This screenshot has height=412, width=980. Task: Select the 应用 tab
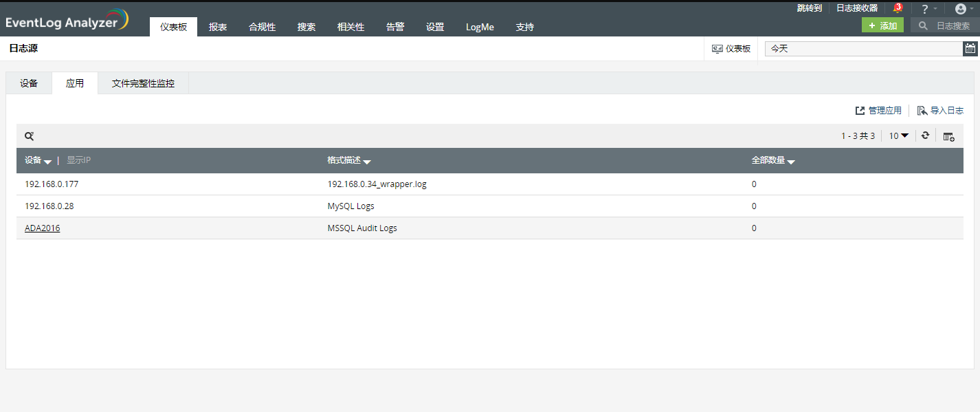[x=75, y=83]
